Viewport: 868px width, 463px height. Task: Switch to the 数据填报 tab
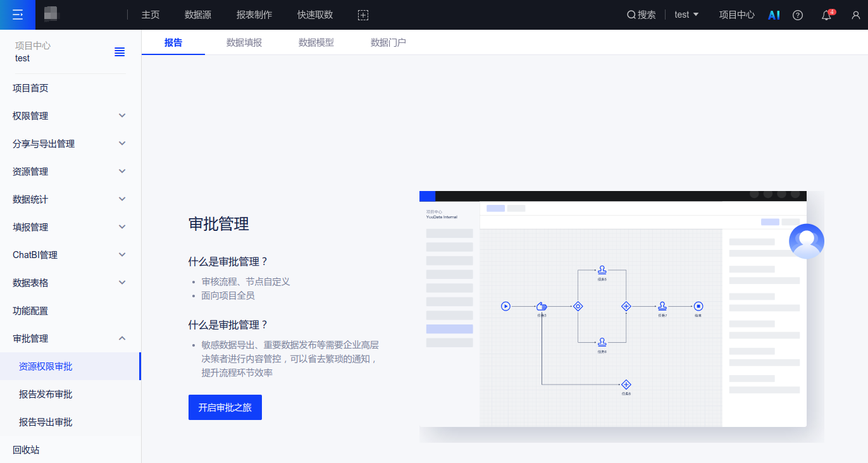244,42
